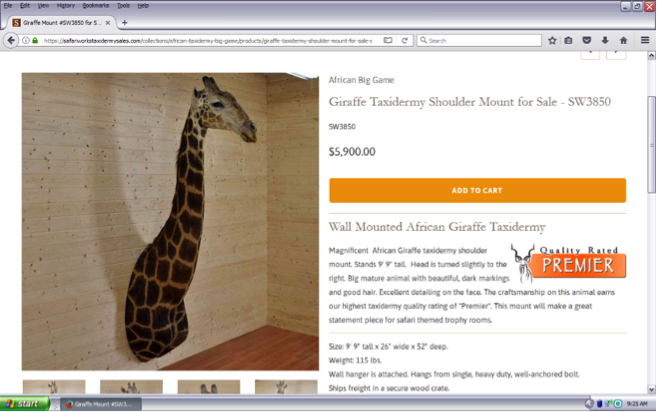The height and width of the screenshot is (412, 657).
Task: Select the first giraffe thumbnail below the photo
Action: pos(54,387)
